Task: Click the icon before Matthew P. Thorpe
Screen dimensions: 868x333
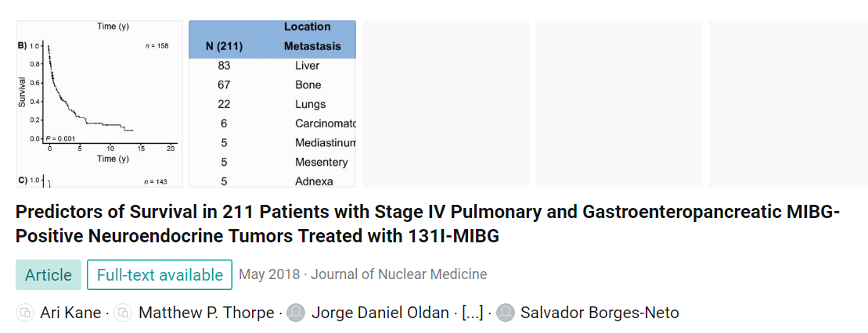Action: 124,313
